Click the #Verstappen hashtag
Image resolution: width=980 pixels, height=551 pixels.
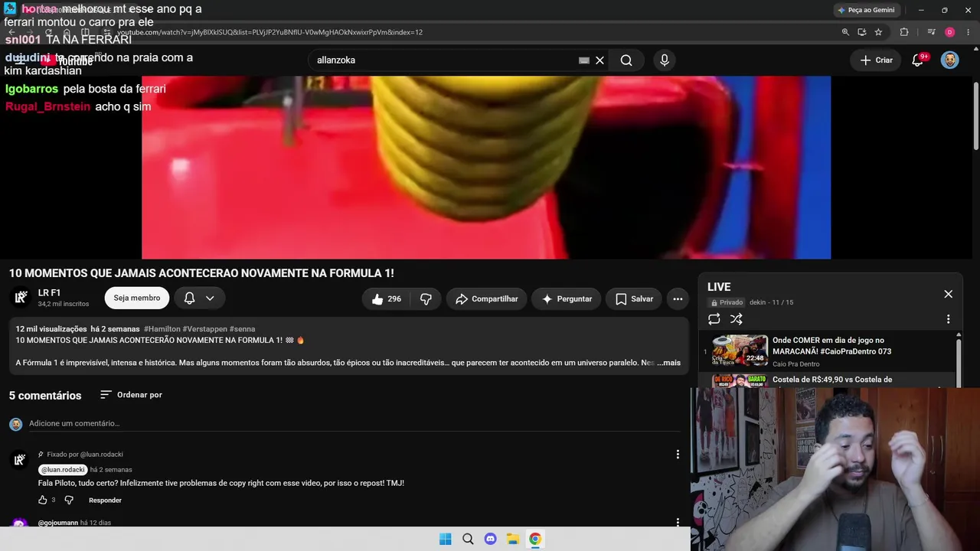[x=205, y=329]
